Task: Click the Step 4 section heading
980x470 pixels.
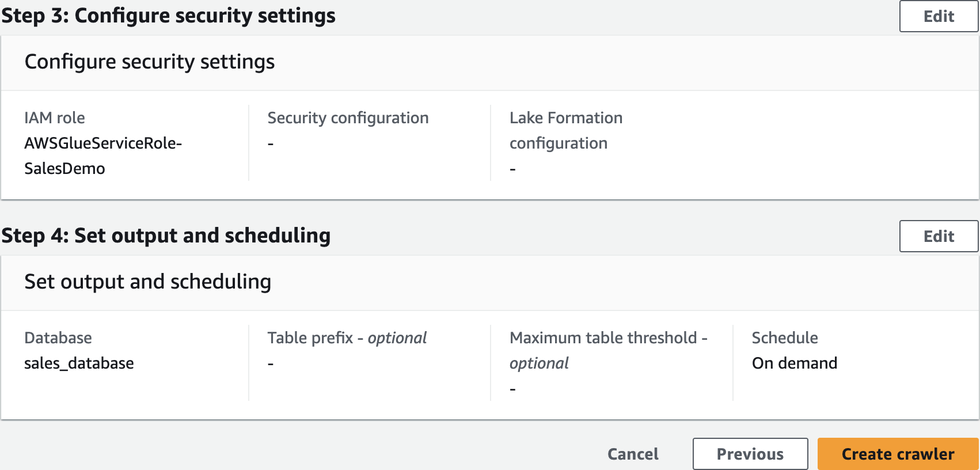Action: point(166,236)
